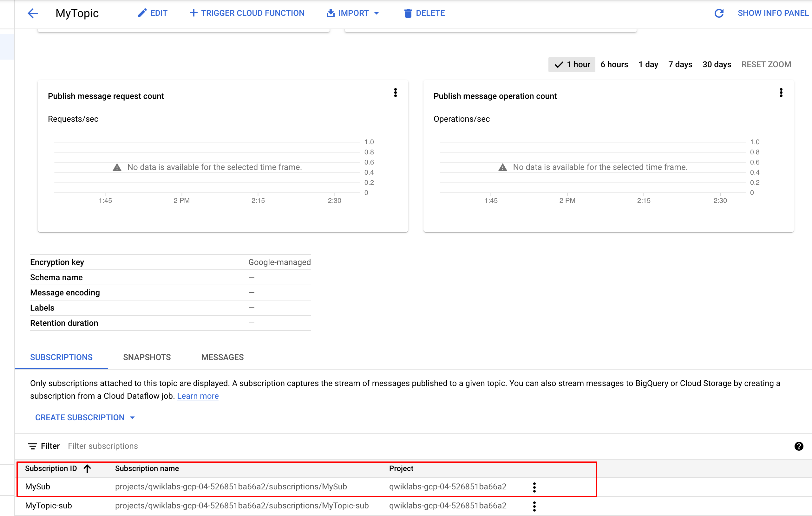This screenshot has height=516, width=812.
Task: Open actions menu for MyTopic-sub row
Action: click(534, 506)
